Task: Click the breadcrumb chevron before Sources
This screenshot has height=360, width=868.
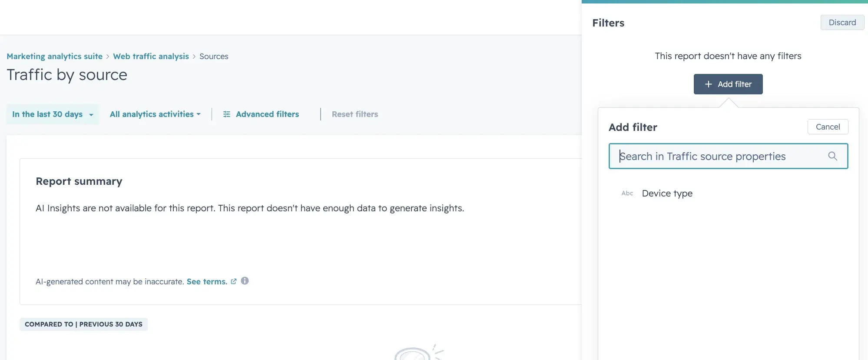Action: pos(194,57)
